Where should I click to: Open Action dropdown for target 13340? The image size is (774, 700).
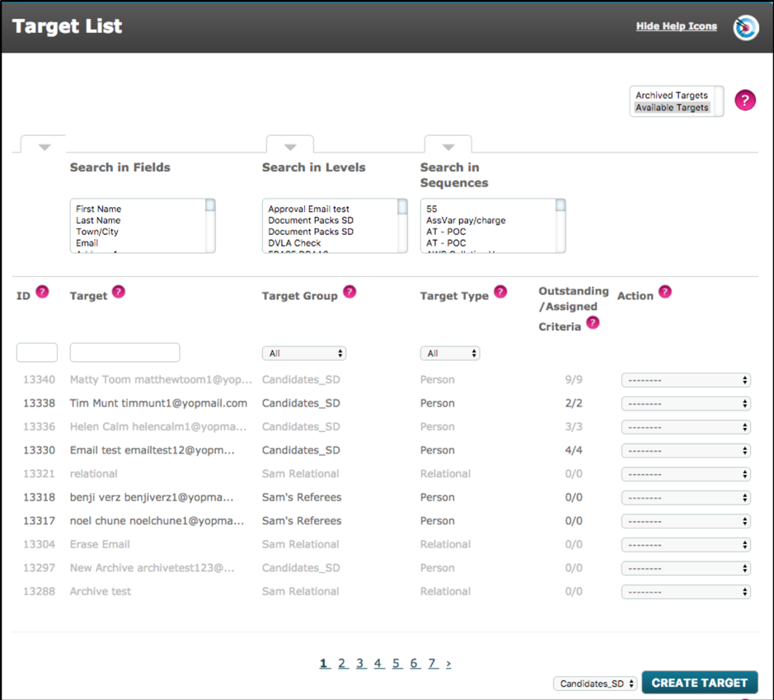click(x=686, y=380)
